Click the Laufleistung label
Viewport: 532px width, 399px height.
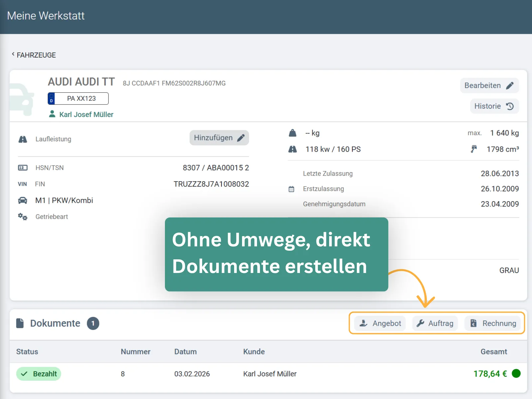point(53,139)
